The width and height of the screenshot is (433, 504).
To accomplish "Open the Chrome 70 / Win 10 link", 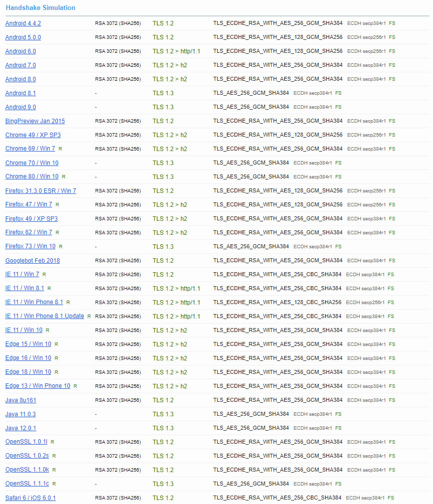I will tap(32, 163).
